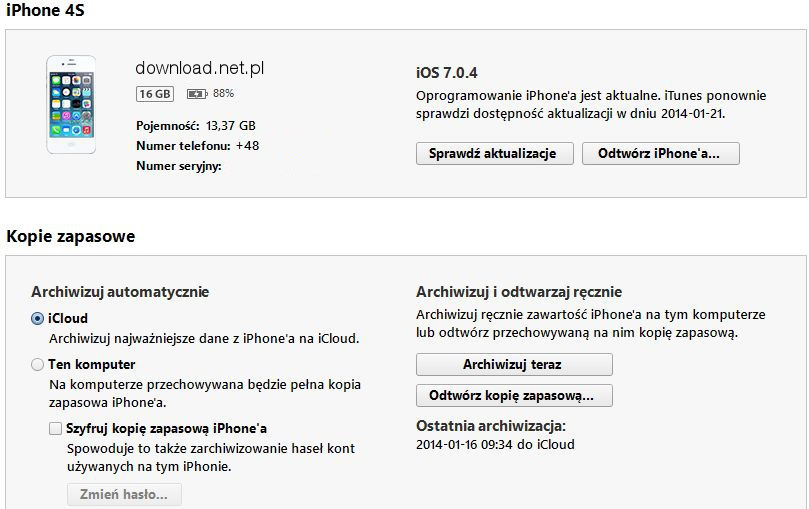The image size is (809, 509).
Task: Click the 16 GB capacity badge
Action: point(155,94)
